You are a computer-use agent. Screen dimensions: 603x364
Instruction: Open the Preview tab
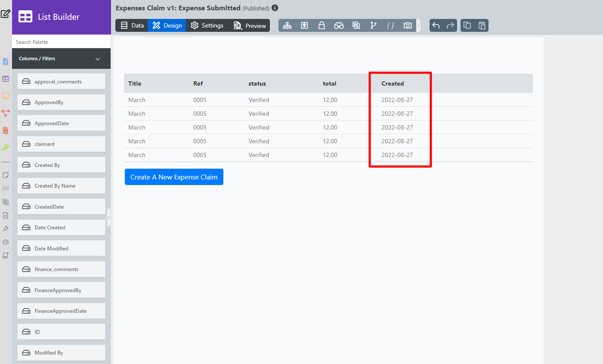pos(250,25)
